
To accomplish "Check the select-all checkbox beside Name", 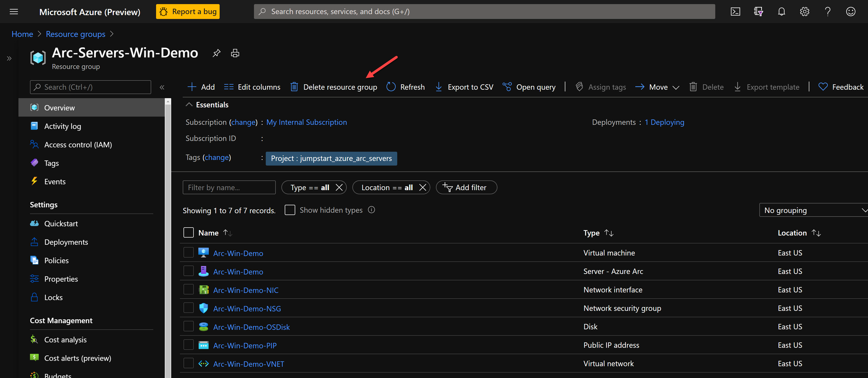I will tap(188, 232).
